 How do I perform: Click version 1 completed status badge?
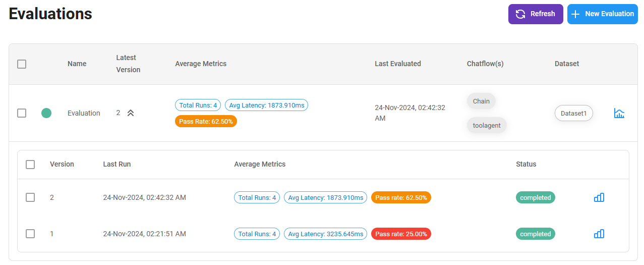pyautogui.click(x=535, y=234)
